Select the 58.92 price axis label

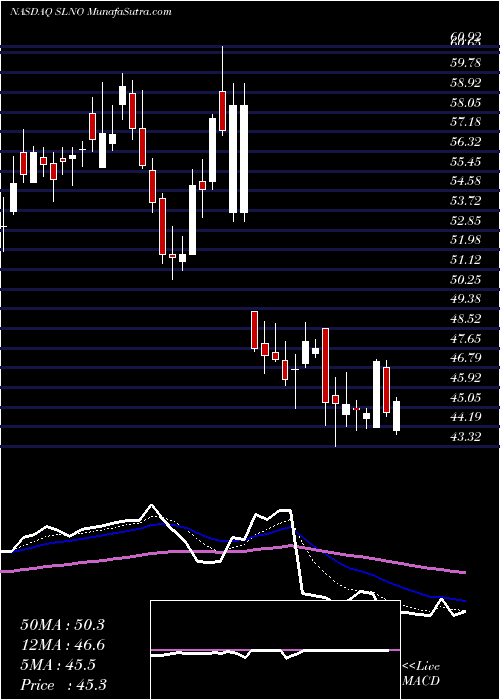pyautogui.click(x=466, y=83)
